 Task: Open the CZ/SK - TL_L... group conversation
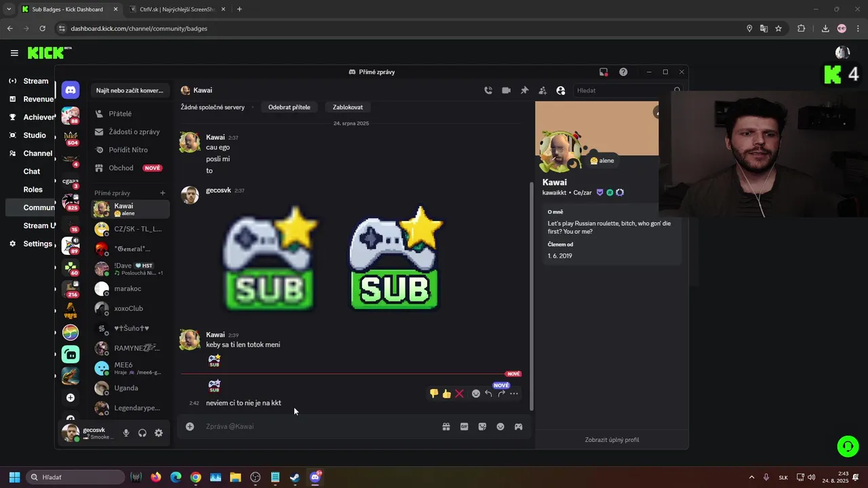click(130, 229)
